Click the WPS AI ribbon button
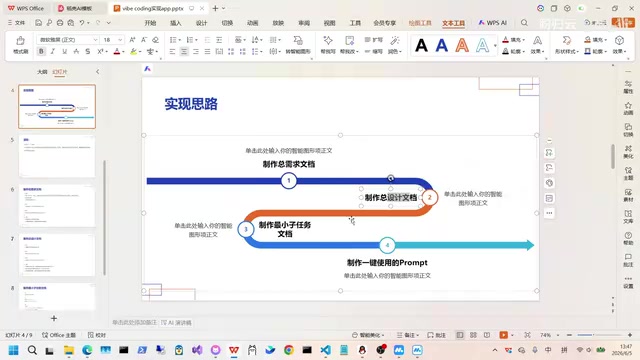This screenshot has height=360, width=640. click(493, 23)
